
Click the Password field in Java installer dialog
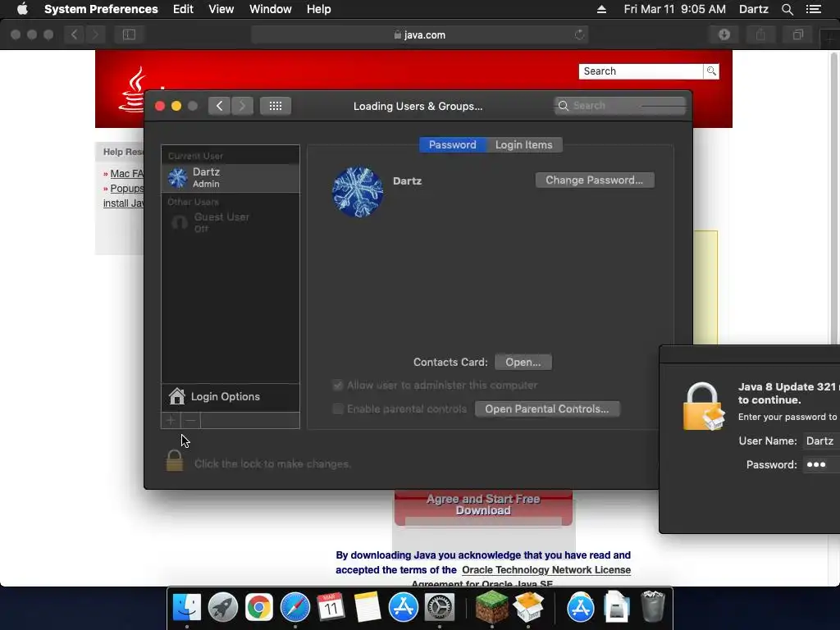[821, 465]
